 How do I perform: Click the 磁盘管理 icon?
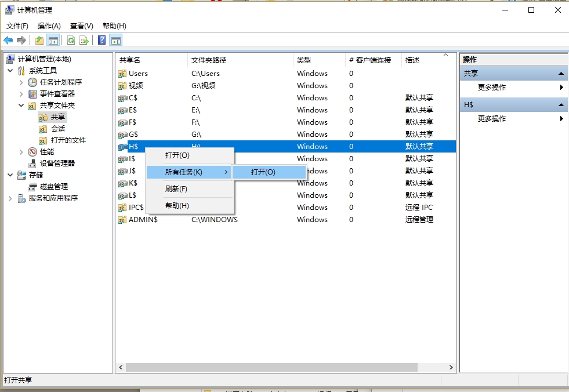tap(32, 187)
